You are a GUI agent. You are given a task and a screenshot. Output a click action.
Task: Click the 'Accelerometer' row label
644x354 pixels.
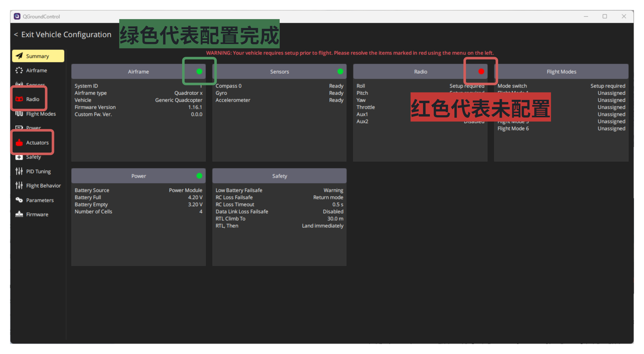[x=233, y=100]
